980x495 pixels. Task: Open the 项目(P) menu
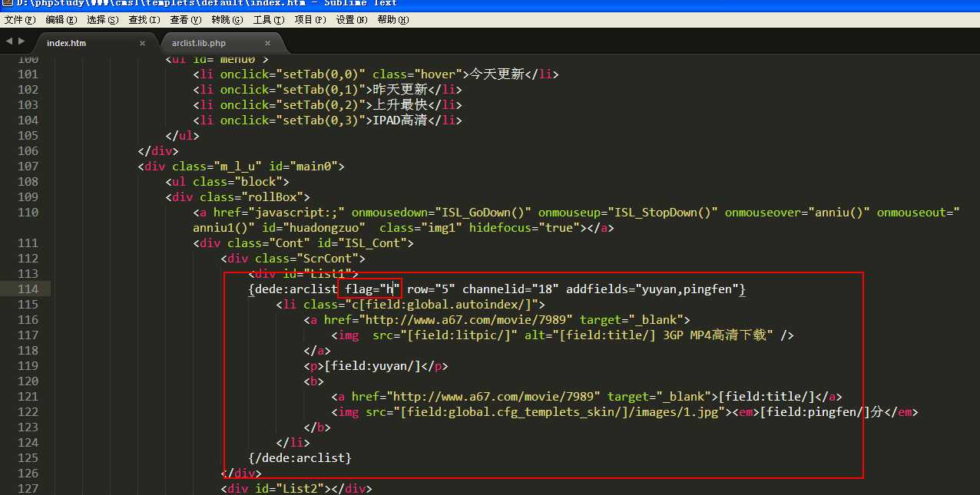[x=310, y=20]
